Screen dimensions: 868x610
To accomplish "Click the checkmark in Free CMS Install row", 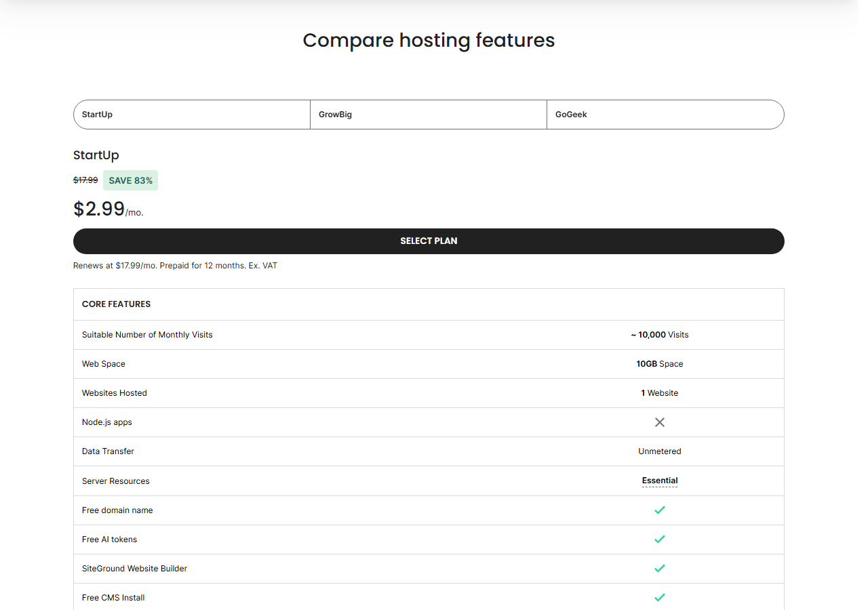I will point(660,598).
